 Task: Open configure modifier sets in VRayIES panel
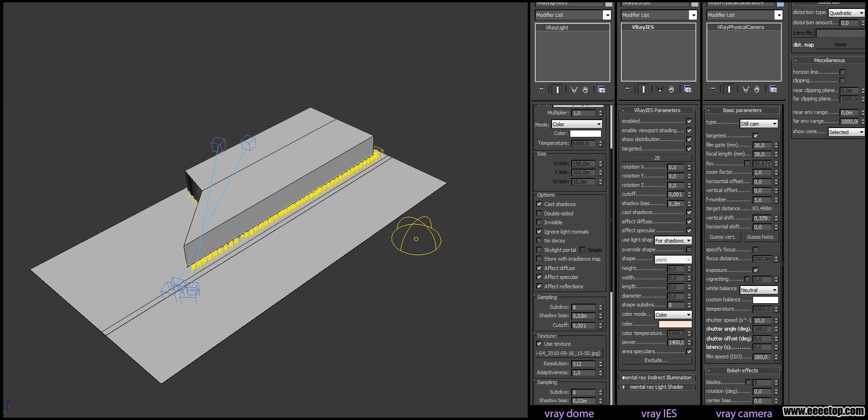pyautogui.click(x=688, y=89)
